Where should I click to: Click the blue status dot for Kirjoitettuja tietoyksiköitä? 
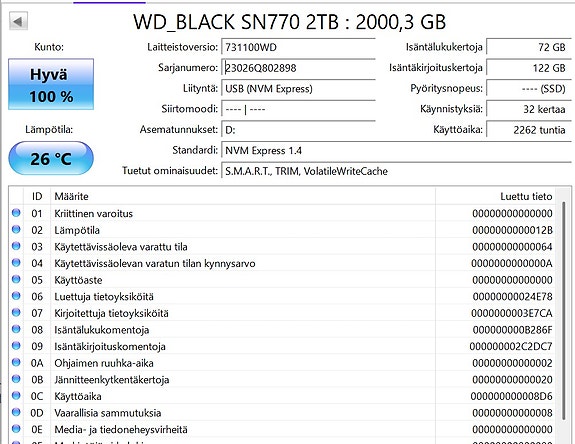click(x=16, y=312)
